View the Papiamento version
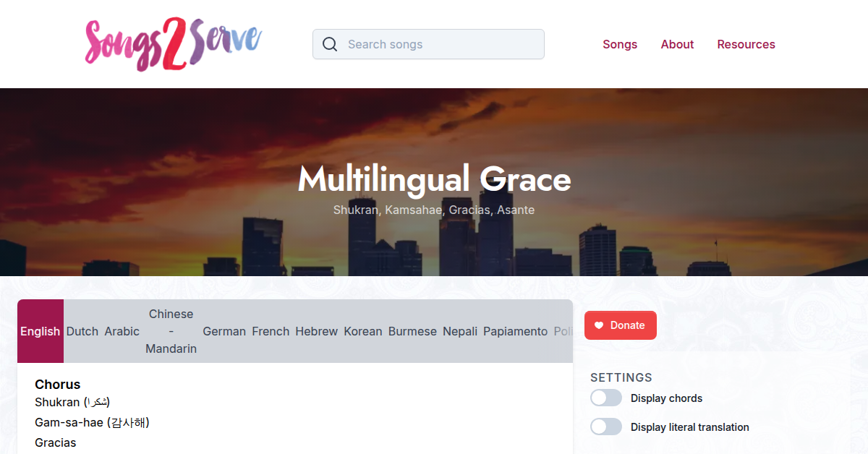The image size is (868, 454). click(x=515, y=331)
